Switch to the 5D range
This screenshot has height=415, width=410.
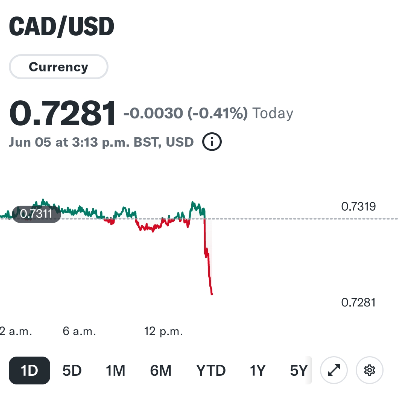[x=72, y=370]
